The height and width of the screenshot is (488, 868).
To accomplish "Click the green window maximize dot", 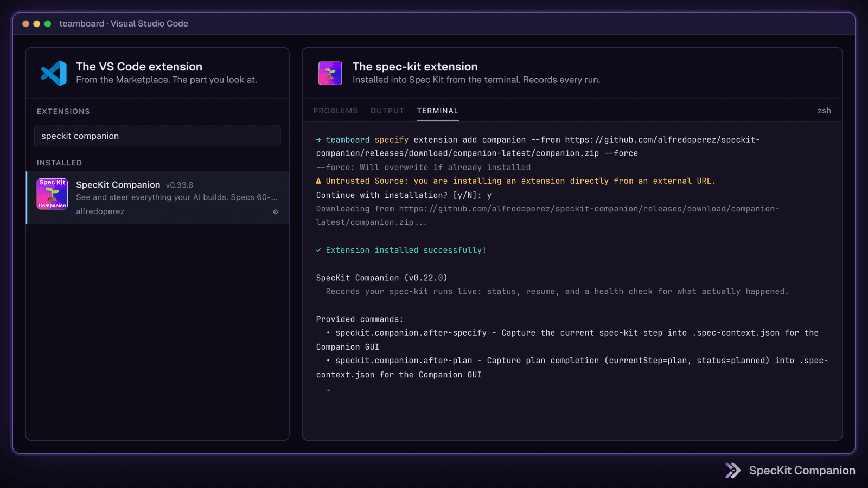I will click(x=48, y=24).
